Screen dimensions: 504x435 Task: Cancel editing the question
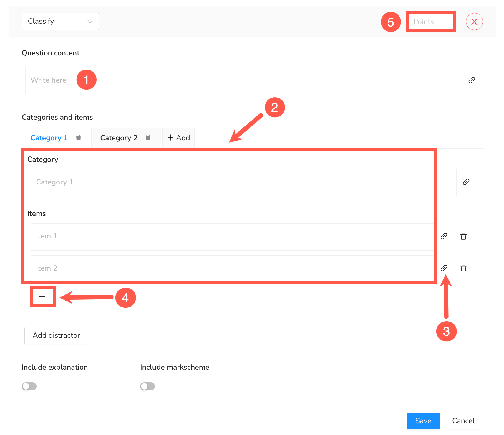click(x=463, y=421)
